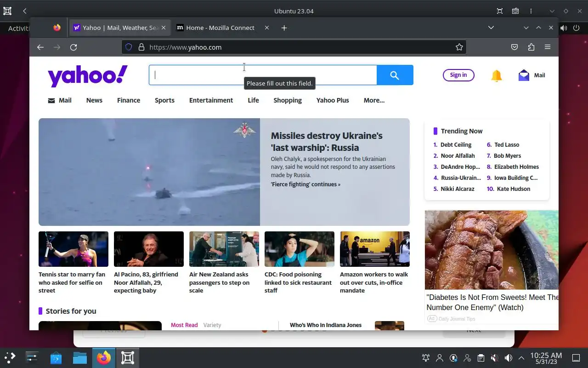This screenshot has height=368, width=588.
Task: Open trending topic Kate Hudson
Action: click(x=514, y=189)
